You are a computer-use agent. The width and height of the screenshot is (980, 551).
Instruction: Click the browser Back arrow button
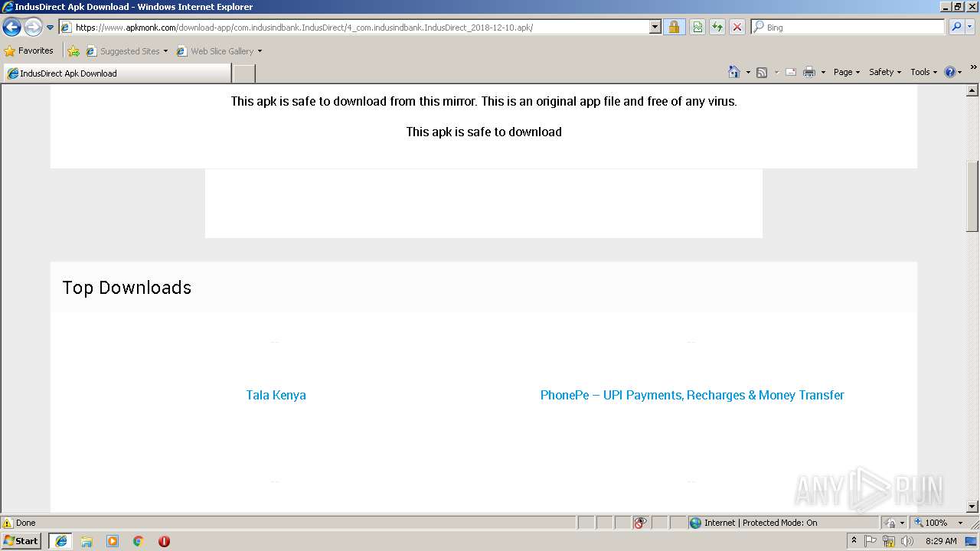pyautogui.click(x=11, y=28)
